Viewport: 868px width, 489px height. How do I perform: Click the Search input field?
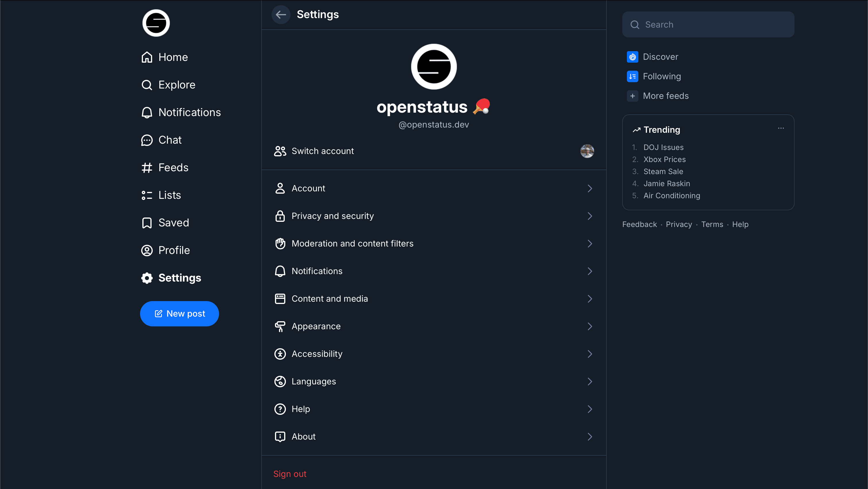click(x=708, y=25)
